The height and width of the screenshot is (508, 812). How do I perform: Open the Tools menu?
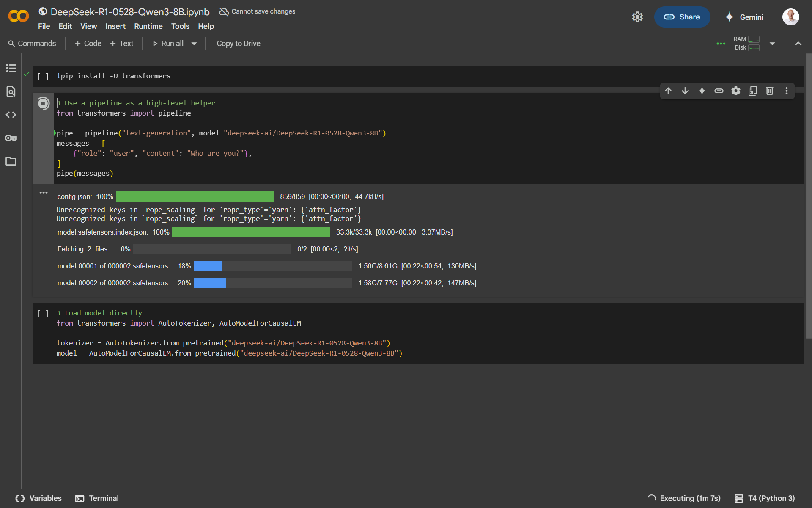click(180, 26)
